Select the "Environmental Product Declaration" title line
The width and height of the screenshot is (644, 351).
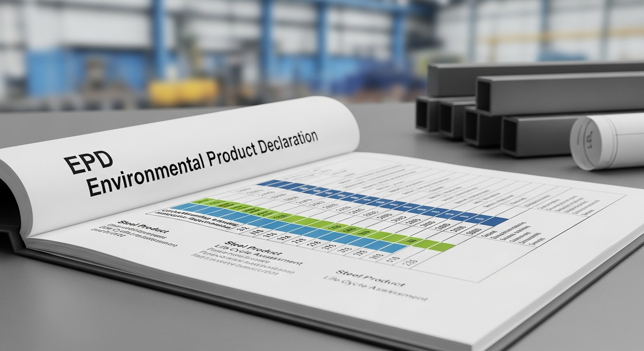(x=201, y=164)
